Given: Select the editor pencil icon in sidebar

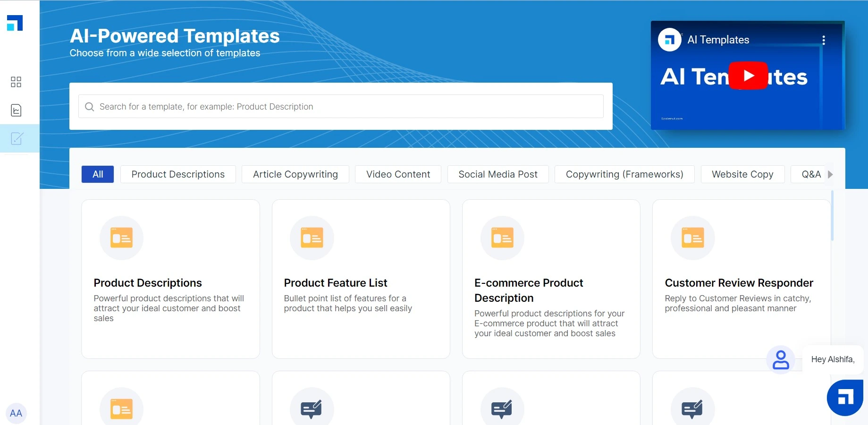Looking at the screenshot, I should point(17,138).
